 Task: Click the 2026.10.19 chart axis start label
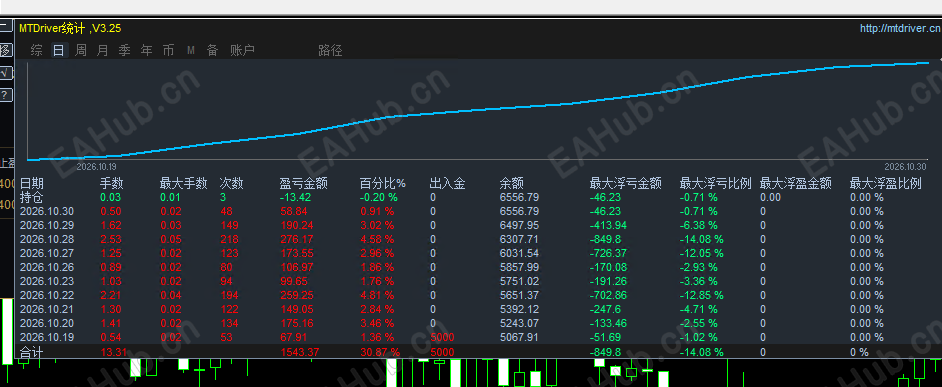[97, 166]
